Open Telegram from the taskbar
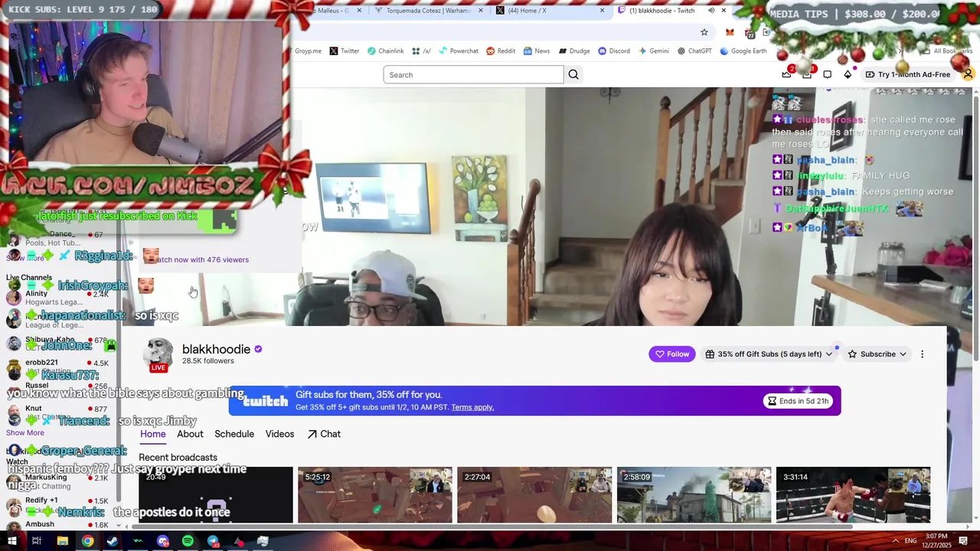Screen dimensions: 980x551 tap(213, 541)
